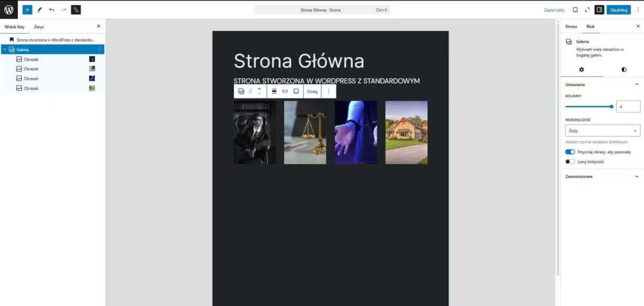This screenshot has width=644, height=306.
Task: Open the block alignment toolbar icon
Action: pos(274,92)
